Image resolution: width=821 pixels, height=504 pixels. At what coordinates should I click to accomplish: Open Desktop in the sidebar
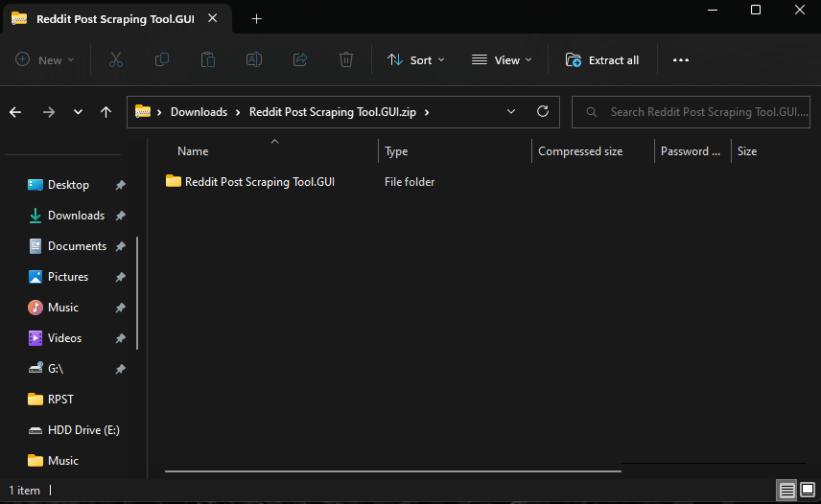(x=68, y=185)
